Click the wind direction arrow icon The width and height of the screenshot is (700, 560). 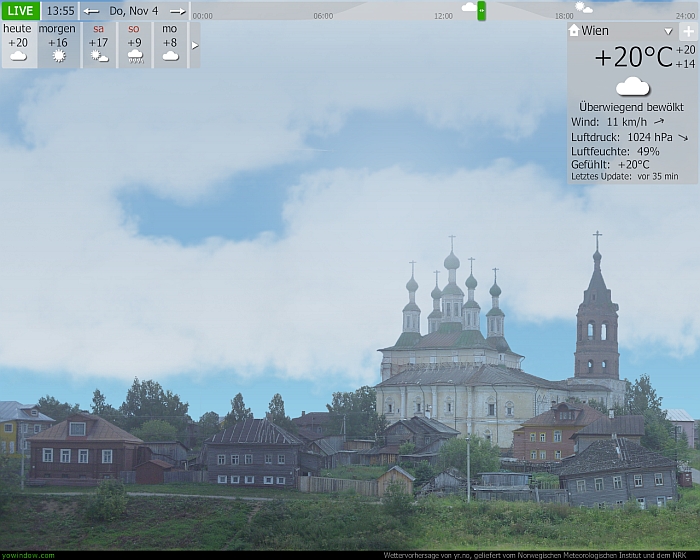pos(659,121)
